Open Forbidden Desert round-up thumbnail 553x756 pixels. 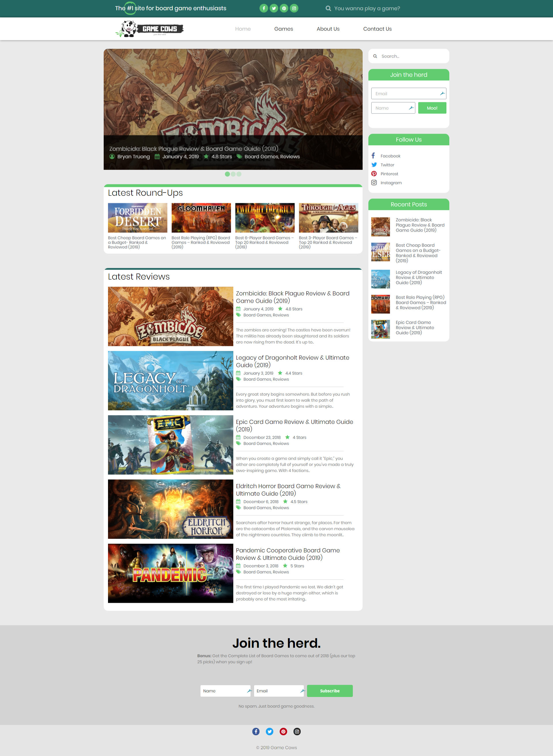[x=138, y=218]
